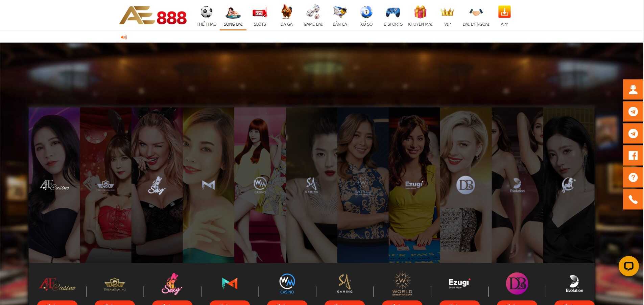Click the APP download icon
644x305 pixels.
pyautogui.click(x=504, y=12)
